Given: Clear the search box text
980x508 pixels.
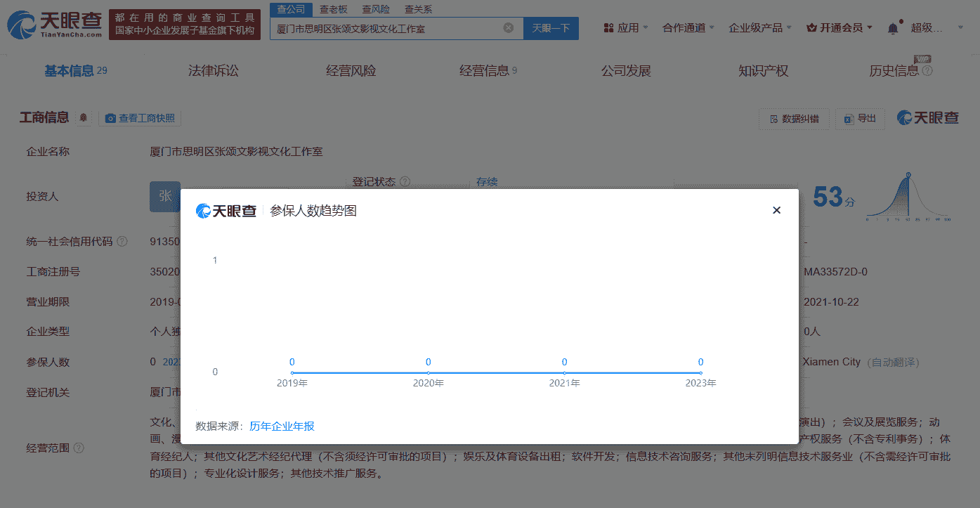Looking at the screenshot, I should click(509, 28).
